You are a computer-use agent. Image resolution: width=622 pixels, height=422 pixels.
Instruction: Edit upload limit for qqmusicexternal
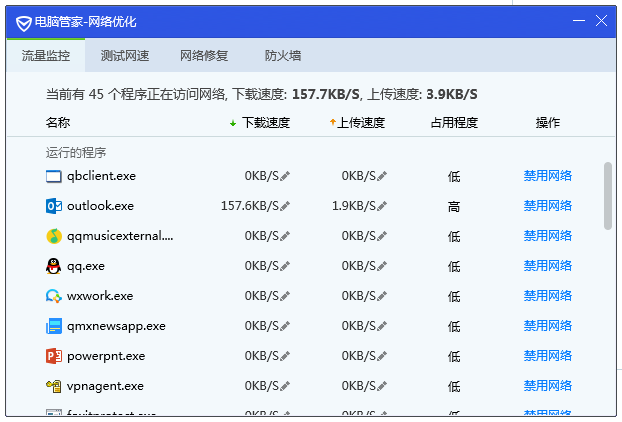tap(382, 236)
